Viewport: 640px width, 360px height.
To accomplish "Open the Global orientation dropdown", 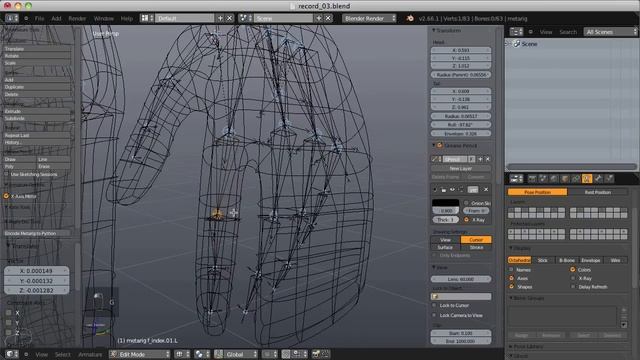I will (x=236, y=354).
